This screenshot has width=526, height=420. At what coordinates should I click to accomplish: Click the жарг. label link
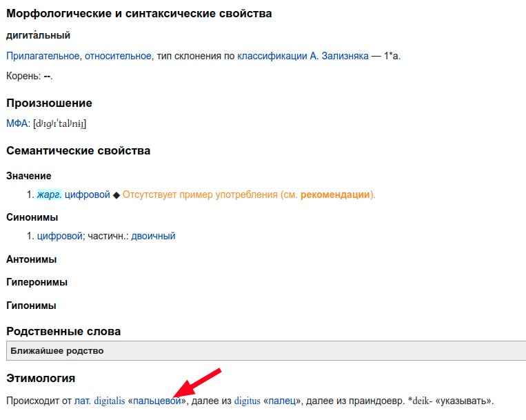click(49, 194)
